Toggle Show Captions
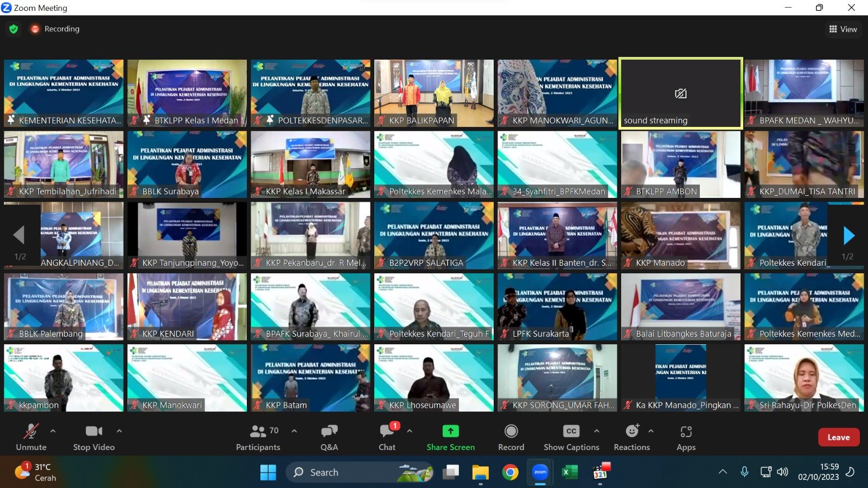868x488 pixels. pyautogui.click(x=571, y=437)
